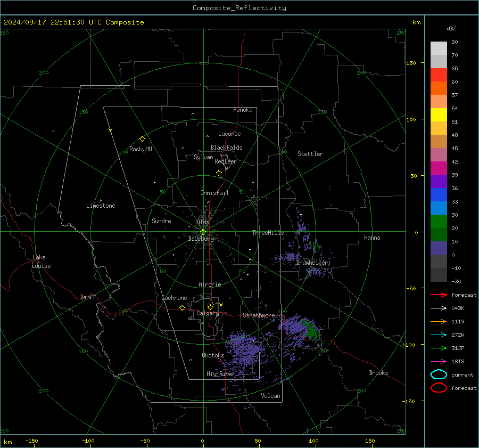Click the bright green 20 dBZ swatch
Screen dimensions: 479x448
click(x=439, y=222)
